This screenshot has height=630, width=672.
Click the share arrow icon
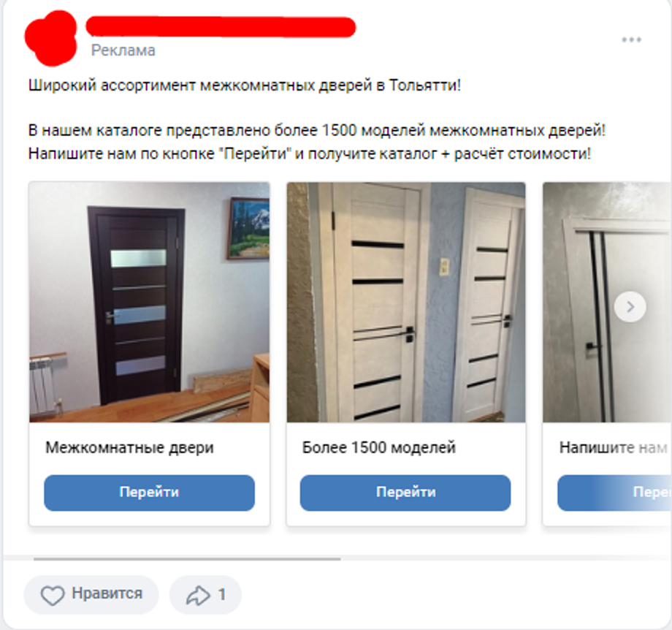click(x=198, y=595)
